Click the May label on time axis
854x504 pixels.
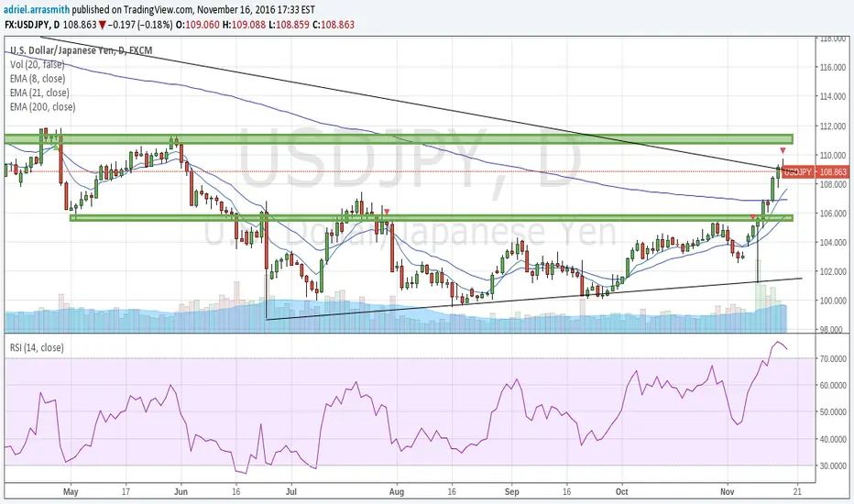point(71,492)
